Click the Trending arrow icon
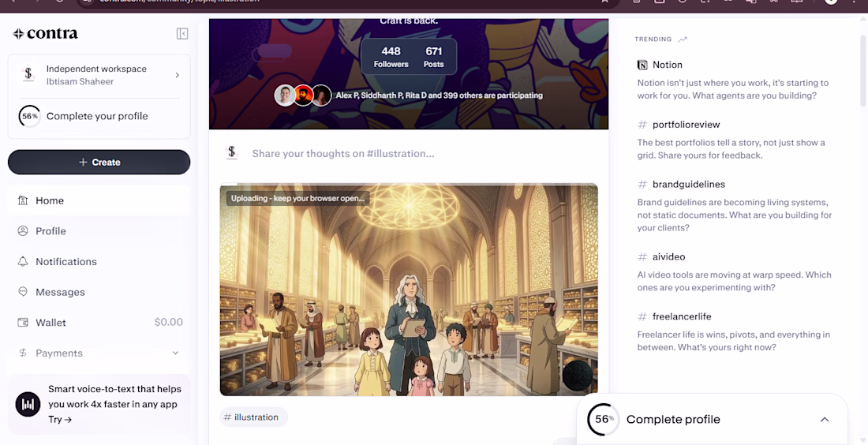Screen dimensions: 868x445 coord(683,39)
